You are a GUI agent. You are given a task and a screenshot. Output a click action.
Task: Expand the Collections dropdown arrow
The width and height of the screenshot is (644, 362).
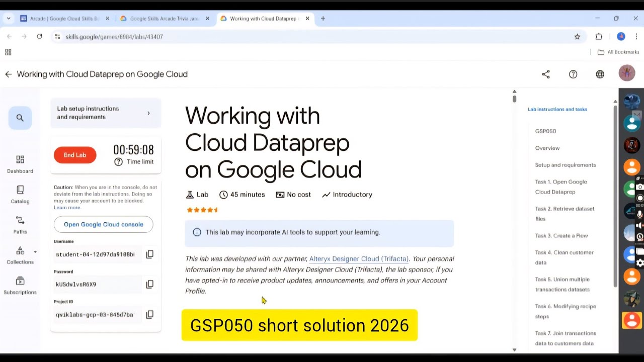(35, 252)
